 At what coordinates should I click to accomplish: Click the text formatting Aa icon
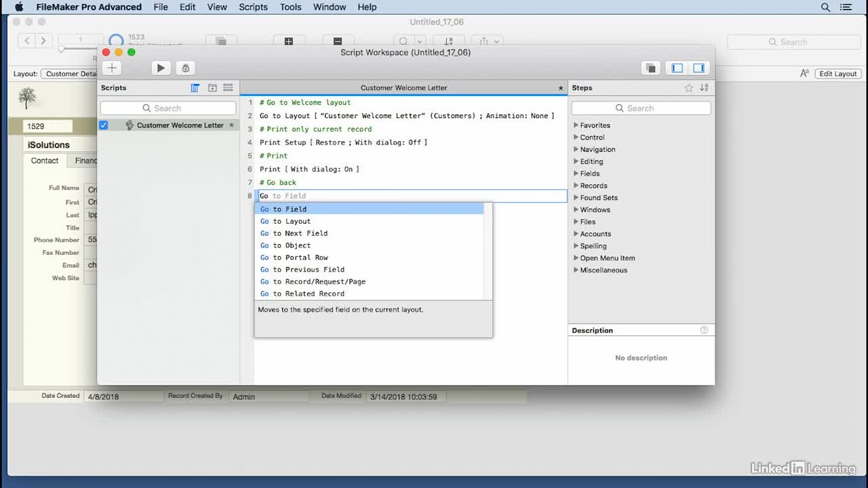coord(804,74)
